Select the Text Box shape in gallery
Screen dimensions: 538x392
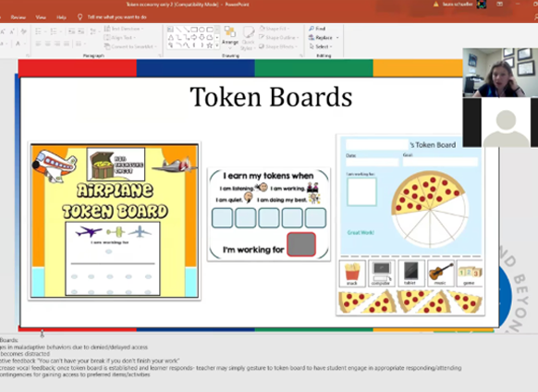(x=170, y=30)
